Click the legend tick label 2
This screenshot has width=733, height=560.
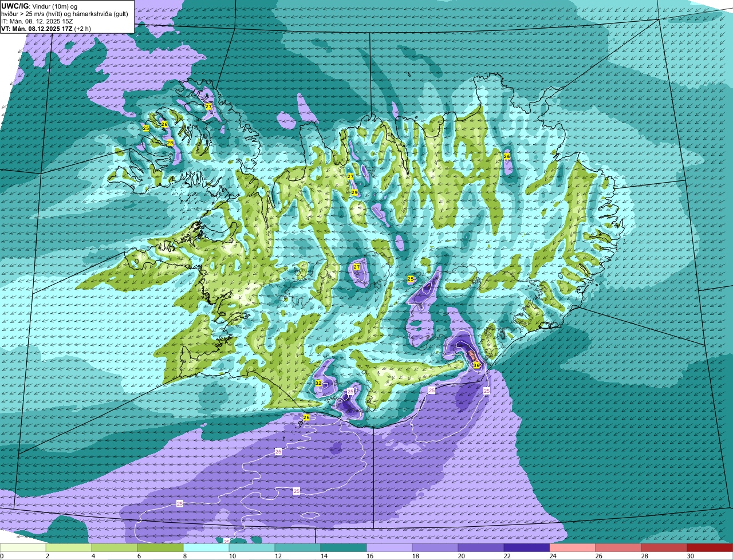coord(47,556)
